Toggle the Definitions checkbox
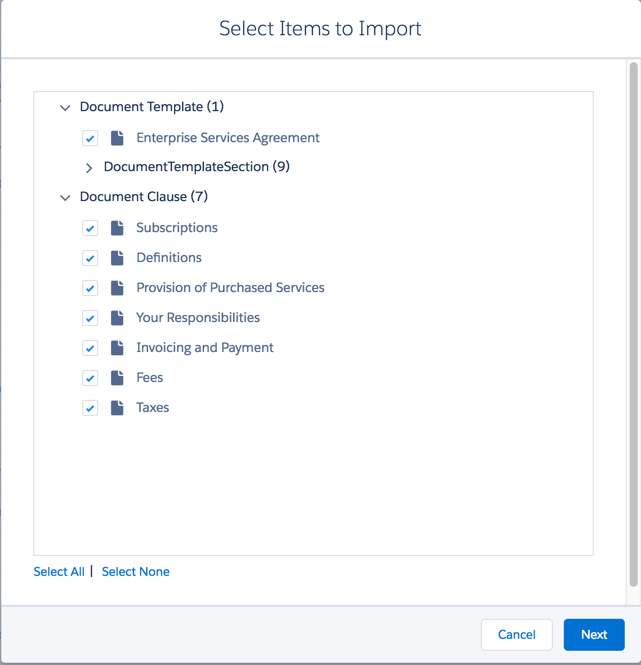 90,258
